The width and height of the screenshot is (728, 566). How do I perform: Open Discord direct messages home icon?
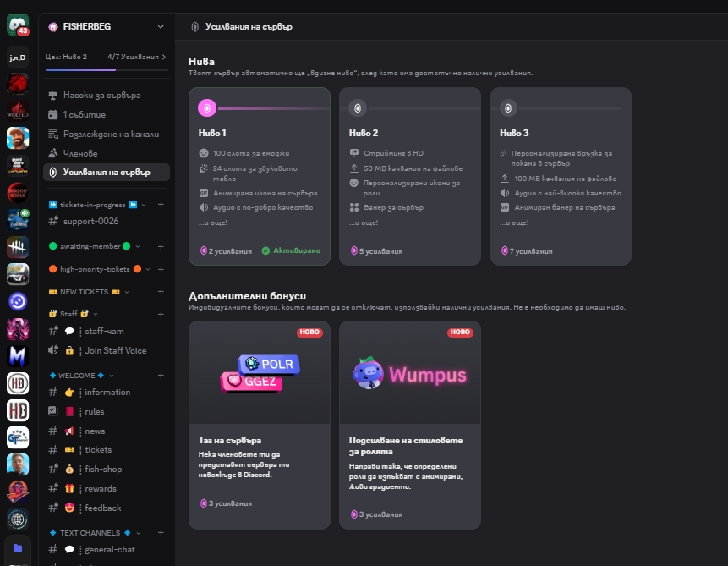click(x=18, y=25)
